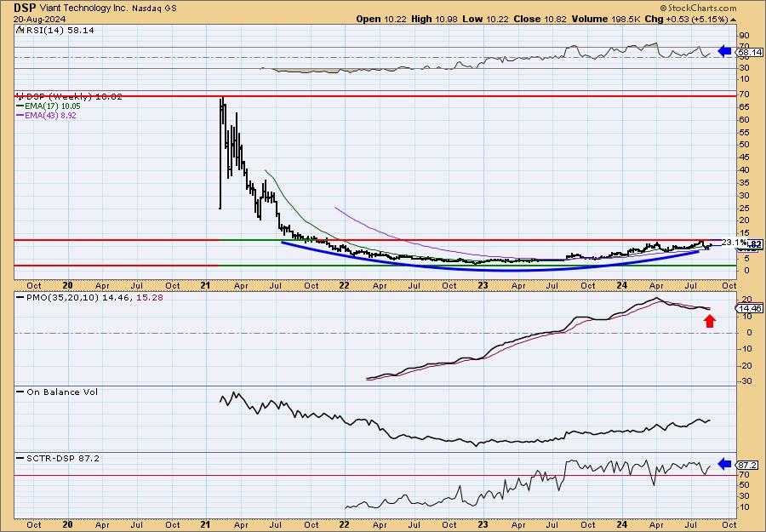Click the DSP ticker symbol in header

25,8
